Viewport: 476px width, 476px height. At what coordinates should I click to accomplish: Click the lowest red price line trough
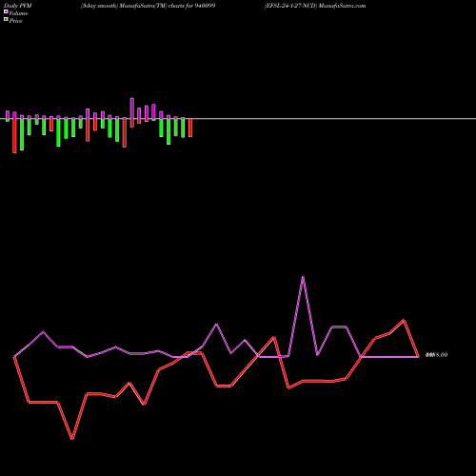click(x=72, y=439)
